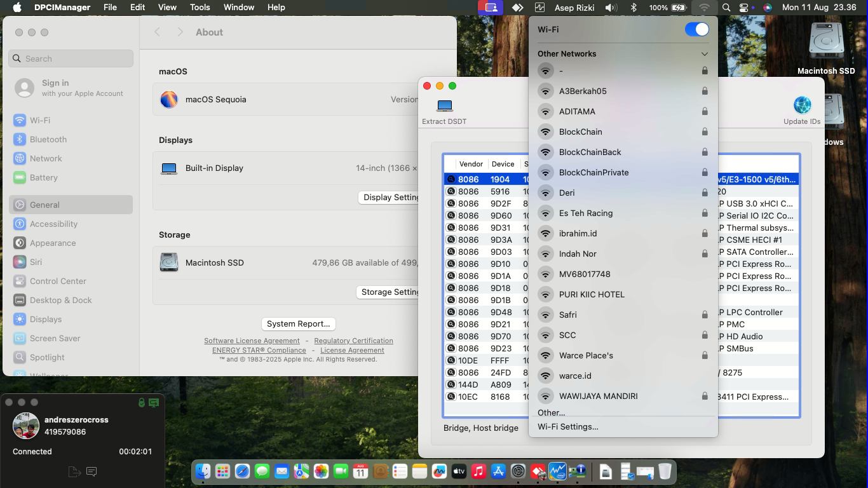Open the Software License Agreement link
The image size is (868, 488).
pos(252,341)
